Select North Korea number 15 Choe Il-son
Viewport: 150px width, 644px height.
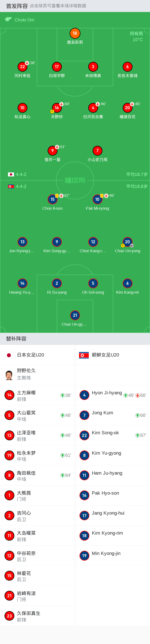(x=52, y=199)
